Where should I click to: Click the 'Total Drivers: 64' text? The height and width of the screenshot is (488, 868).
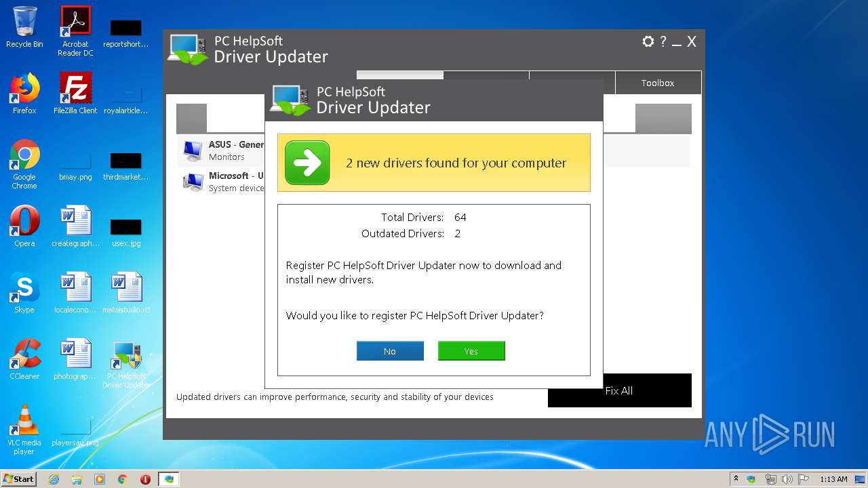tap(424, 218)
